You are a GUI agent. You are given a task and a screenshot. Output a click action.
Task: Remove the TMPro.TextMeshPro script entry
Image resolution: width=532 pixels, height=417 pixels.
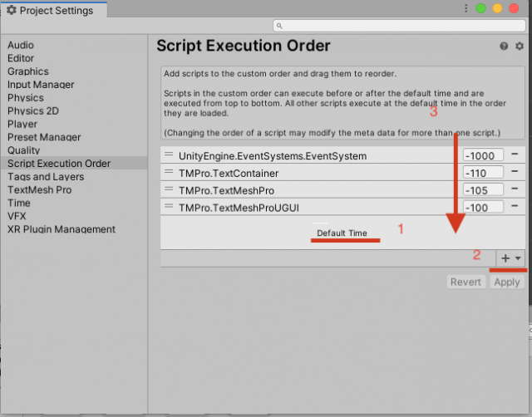(x=515, y=189)
